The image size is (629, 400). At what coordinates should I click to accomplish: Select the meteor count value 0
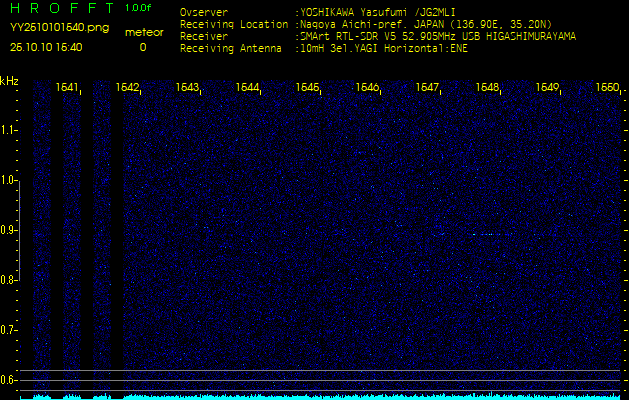[142, 47]
